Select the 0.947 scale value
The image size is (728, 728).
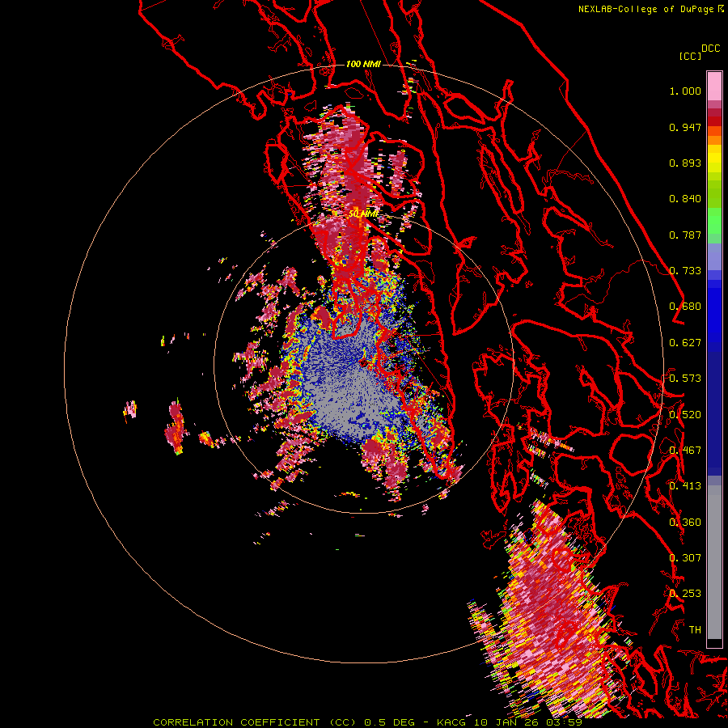685,127
